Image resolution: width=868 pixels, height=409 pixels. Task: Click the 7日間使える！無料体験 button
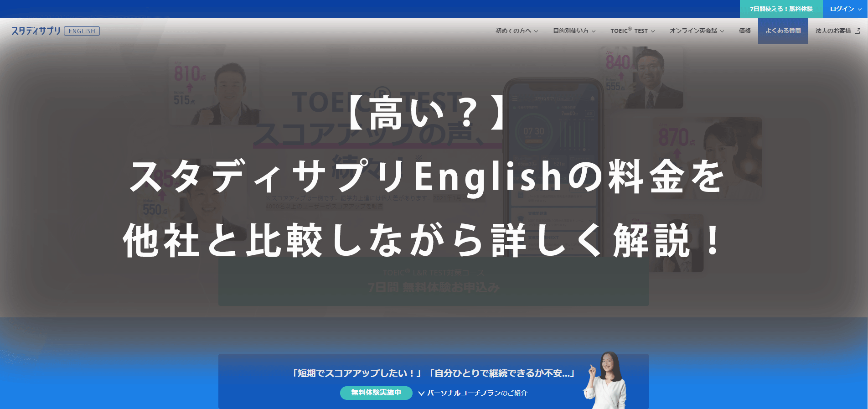[781, 9]
